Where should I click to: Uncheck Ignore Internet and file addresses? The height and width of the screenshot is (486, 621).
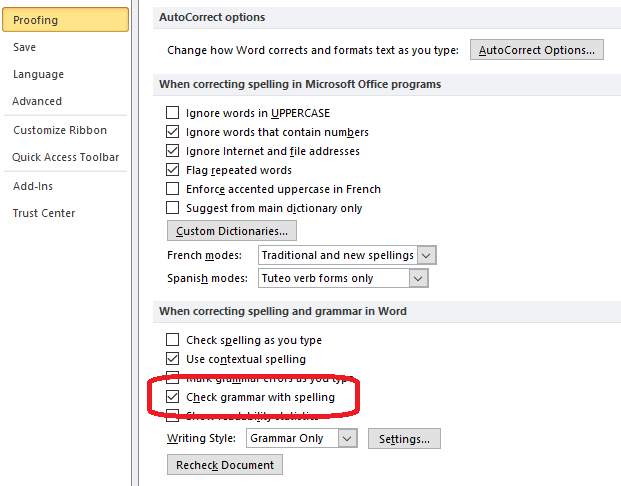tap(173, 151)
